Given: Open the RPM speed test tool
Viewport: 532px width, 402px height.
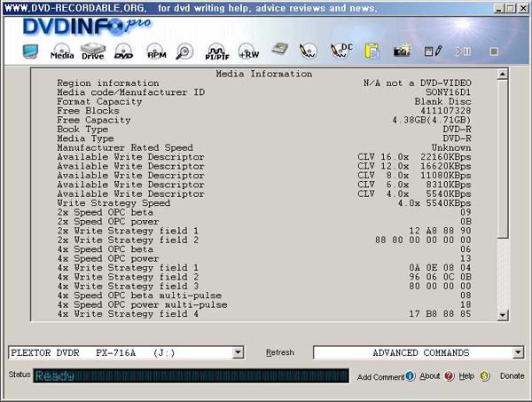Looking at the screenshot, I should coord(156,51).
